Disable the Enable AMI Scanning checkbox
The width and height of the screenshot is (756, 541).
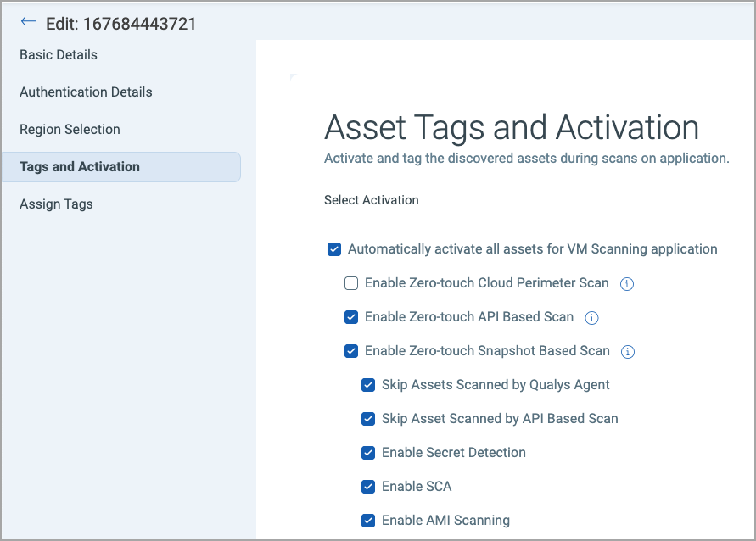368,521
